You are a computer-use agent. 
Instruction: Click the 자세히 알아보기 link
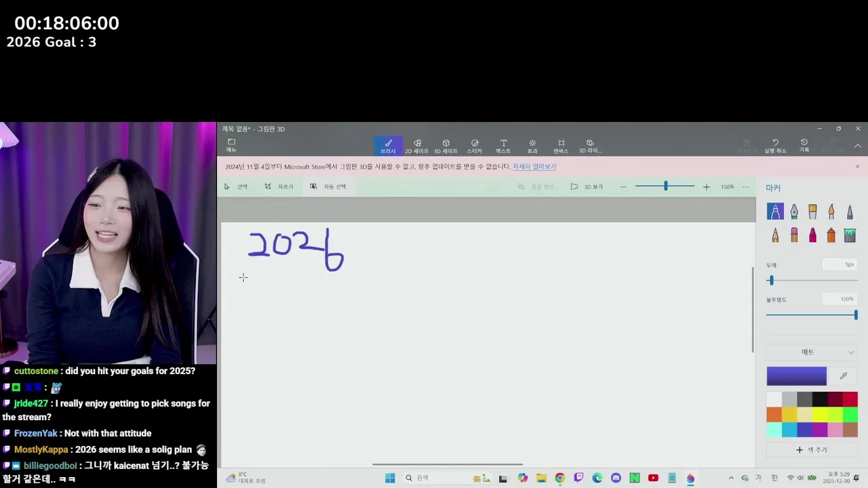click(534, 166)
